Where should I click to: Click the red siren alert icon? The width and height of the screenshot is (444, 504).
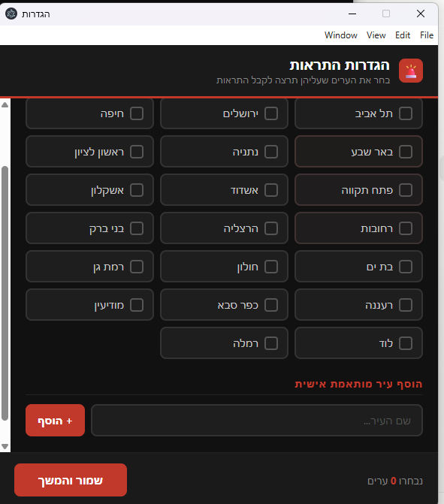point(410,71)
